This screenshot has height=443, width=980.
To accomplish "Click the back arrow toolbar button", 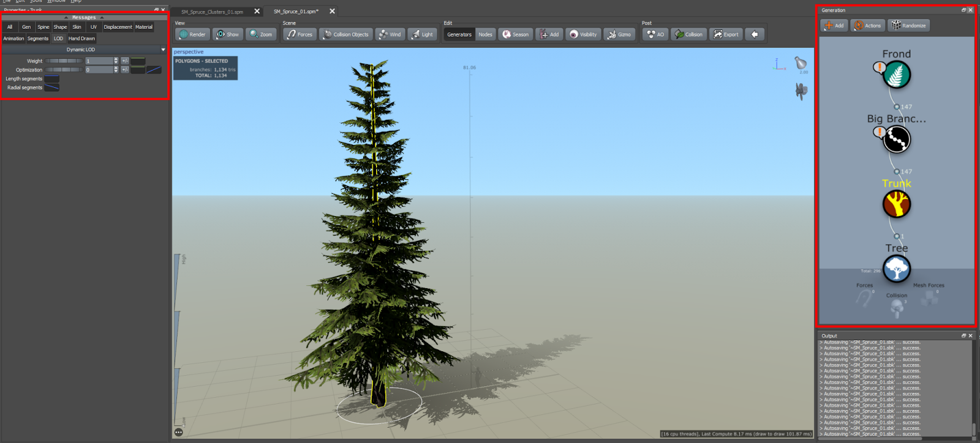I will (x=755, y=34).
